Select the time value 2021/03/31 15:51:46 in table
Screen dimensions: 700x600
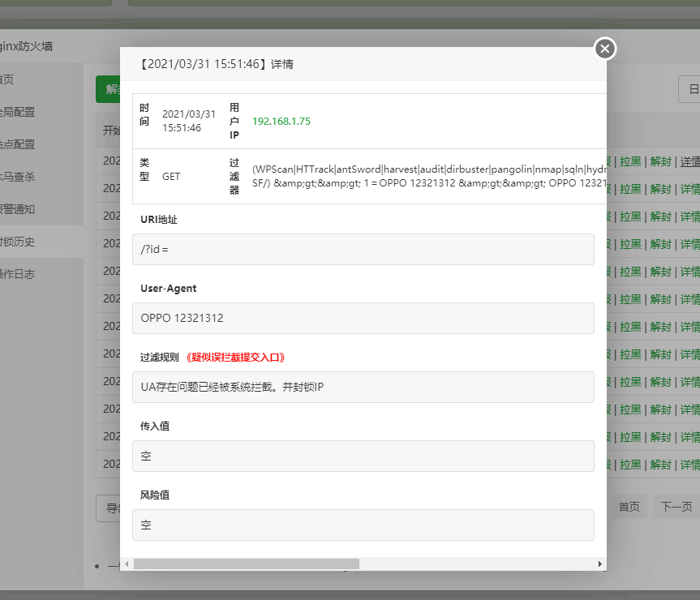(188, 121)
